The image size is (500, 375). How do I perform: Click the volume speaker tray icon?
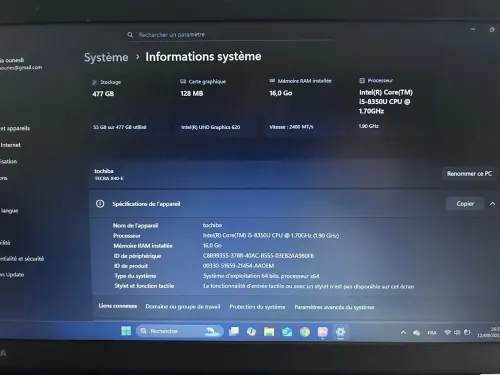tap(457, 332)
